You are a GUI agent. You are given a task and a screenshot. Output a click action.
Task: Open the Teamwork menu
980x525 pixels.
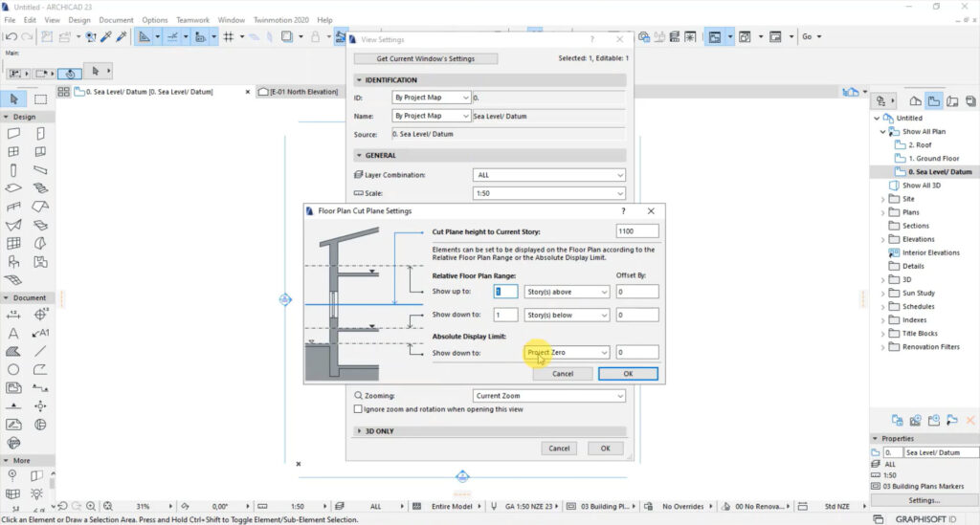point(192,20)
